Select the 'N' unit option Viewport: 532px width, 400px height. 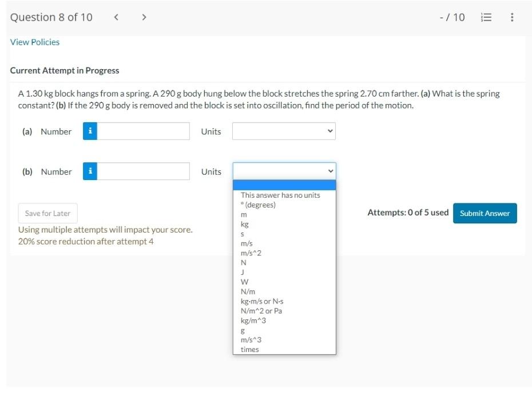coord(284,263)
